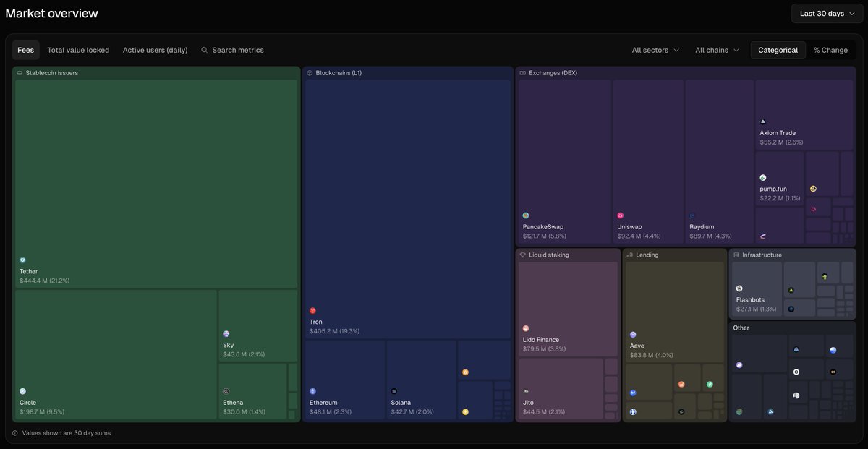
Task: Click Ethena $30.0 M (1.4%) value
Action: (x=244, y=412)
